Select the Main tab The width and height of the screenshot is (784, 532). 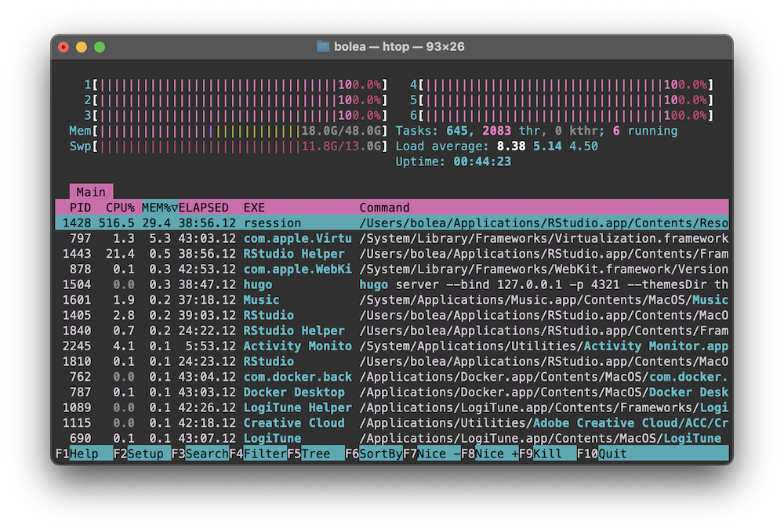click(x=91, y=192)
